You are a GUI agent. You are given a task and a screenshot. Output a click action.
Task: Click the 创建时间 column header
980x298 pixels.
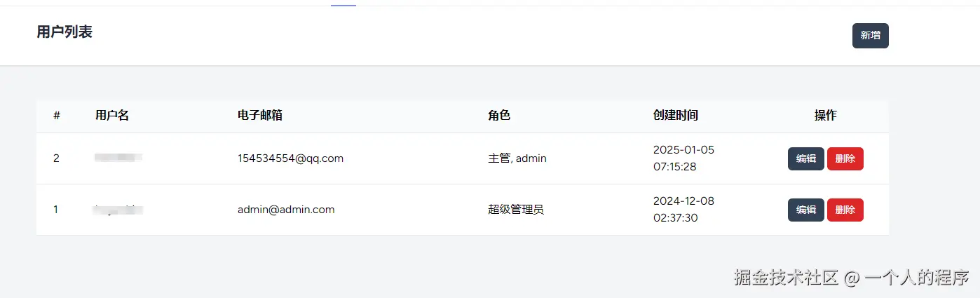pos(675,116)
